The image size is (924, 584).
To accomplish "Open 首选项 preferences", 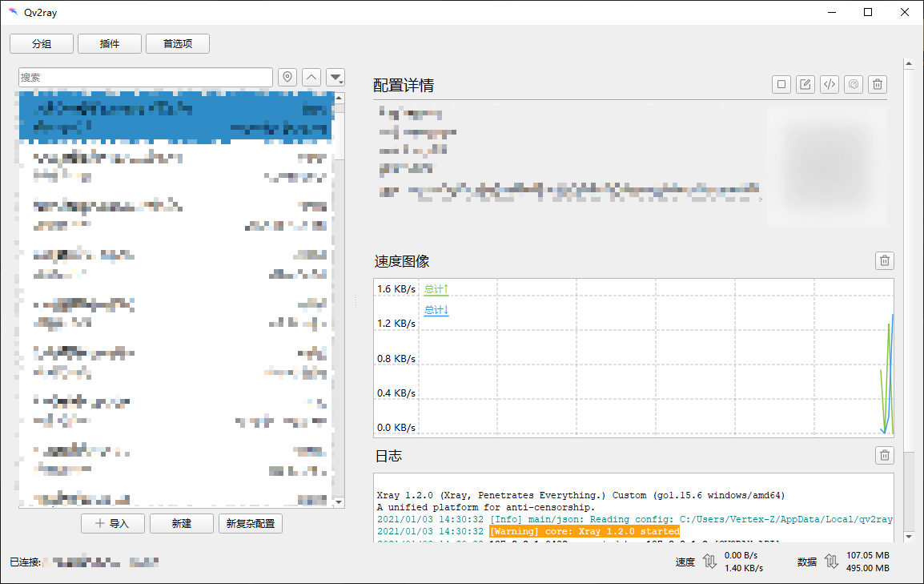I will pyautogui.click(x=178, y=43).
